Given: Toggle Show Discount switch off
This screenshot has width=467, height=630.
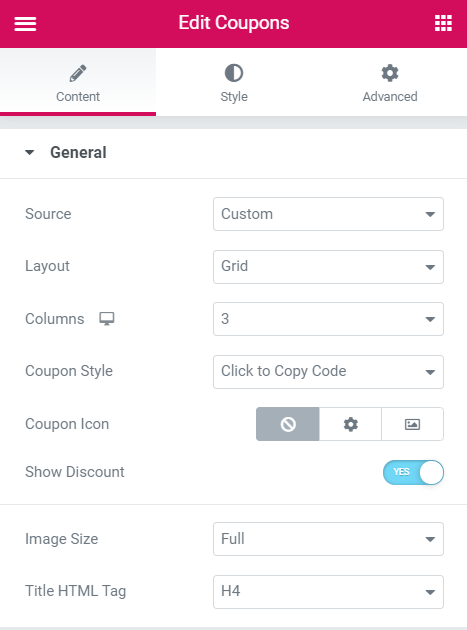Looking at the screenshot, I should click(x=413, y=472).
